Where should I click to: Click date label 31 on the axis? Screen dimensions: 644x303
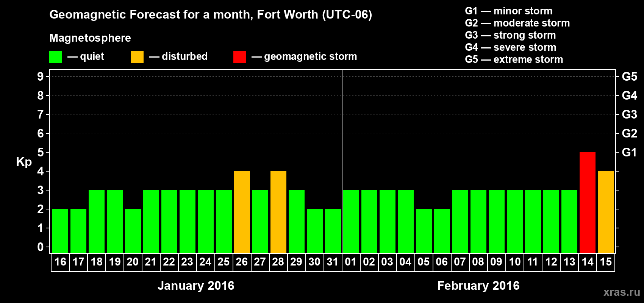(x=333, y=262)
